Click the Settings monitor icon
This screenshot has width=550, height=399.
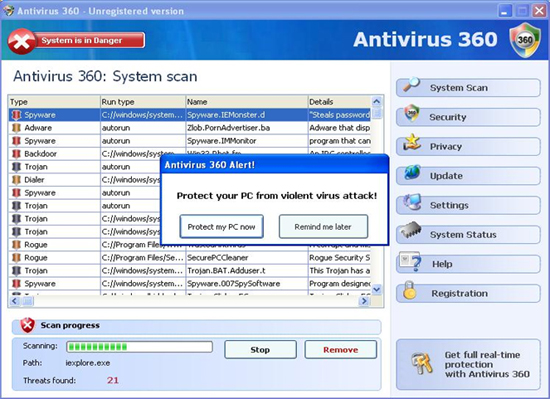coord(412,202)
